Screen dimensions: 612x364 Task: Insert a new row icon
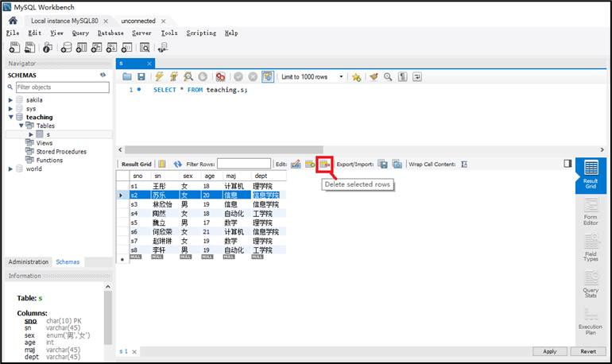[x=310, y=165]
